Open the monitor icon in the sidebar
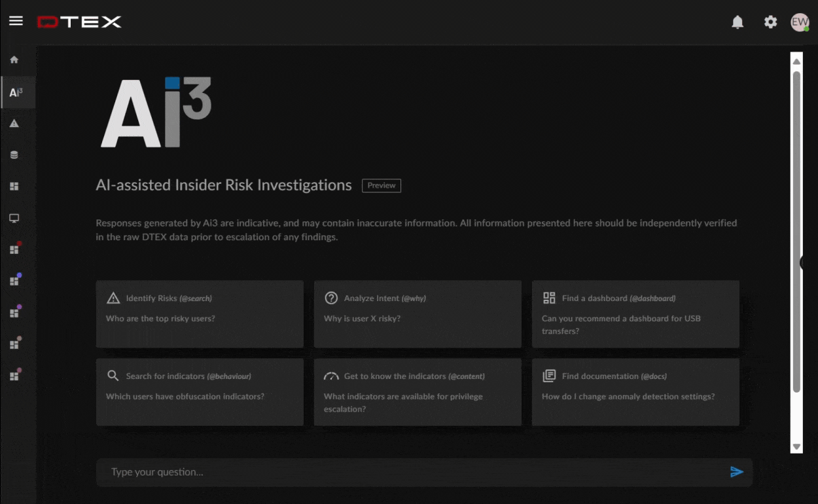 click(14, 218)
